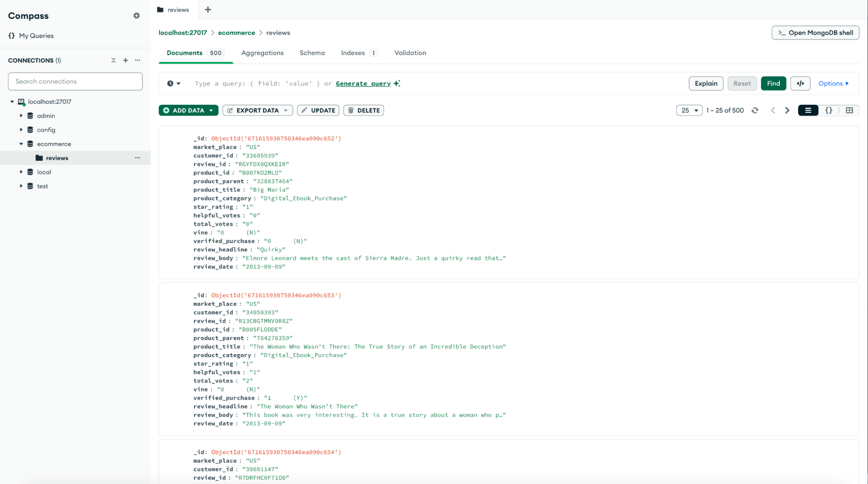Screen dimensions: 868x484
Task: Click the Delete button
Action: point(363,110)
